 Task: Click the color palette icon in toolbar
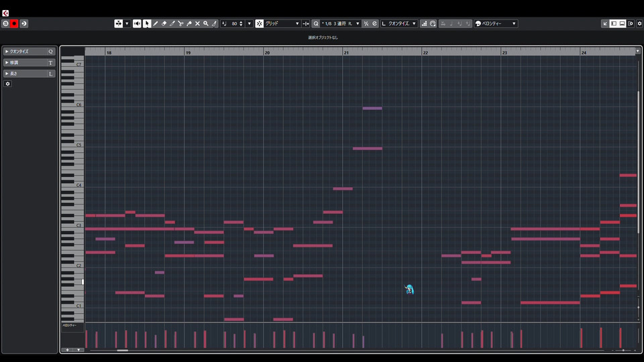click(478, 24)
